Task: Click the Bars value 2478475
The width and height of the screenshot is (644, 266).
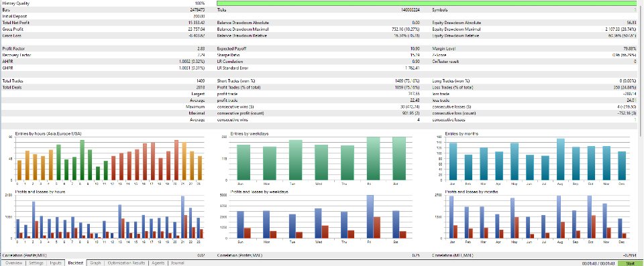Action: pos(197,10)
